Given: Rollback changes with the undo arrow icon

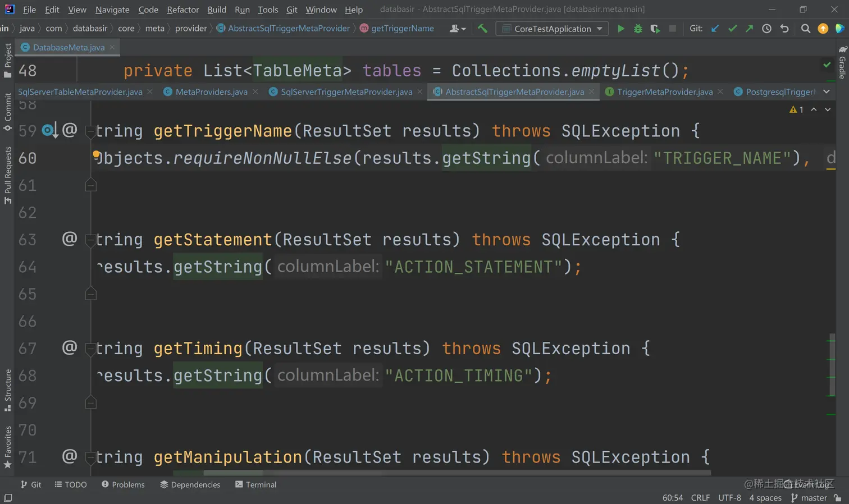Looking at the screenshot, I should click(784, 29).
